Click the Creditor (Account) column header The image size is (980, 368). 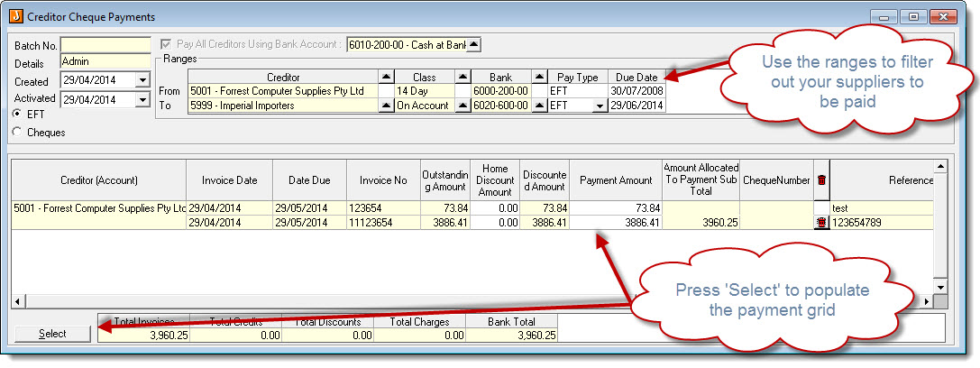[99, 180]
